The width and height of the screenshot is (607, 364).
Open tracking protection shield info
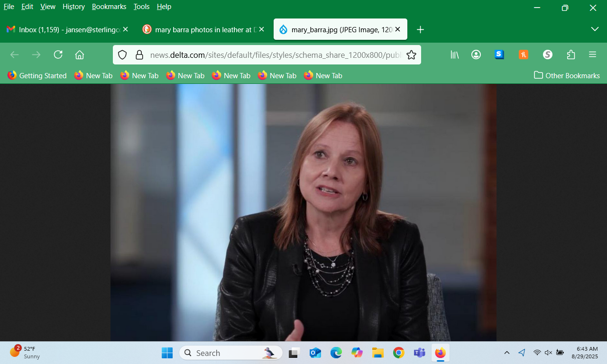click(x=122, y=55)
